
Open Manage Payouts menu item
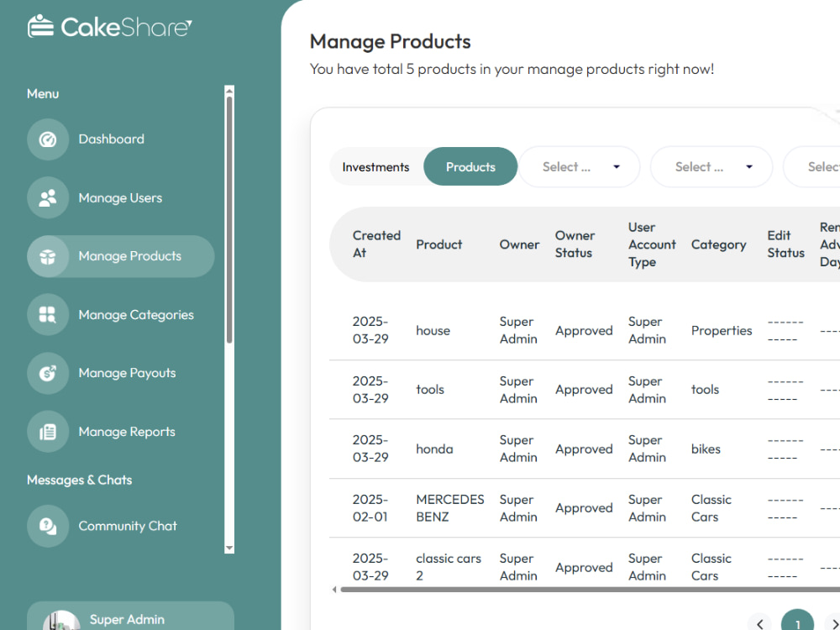[x=120, y=373]
